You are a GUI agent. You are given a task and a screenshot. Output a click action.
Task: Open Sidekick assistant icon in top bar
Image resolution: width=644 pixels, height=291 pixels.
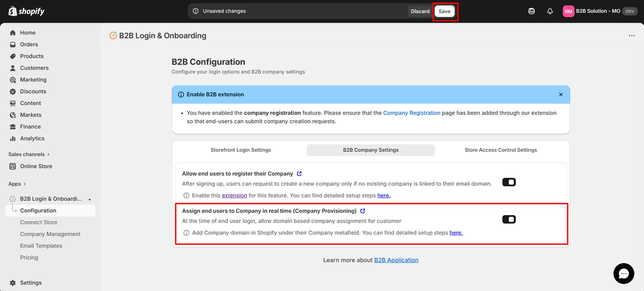(x=532, y=11)
